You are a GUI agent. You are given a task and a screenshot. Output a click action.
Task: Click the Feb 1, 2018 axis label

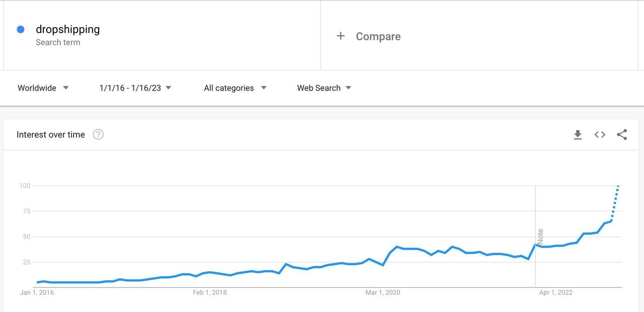pos(210,292)
